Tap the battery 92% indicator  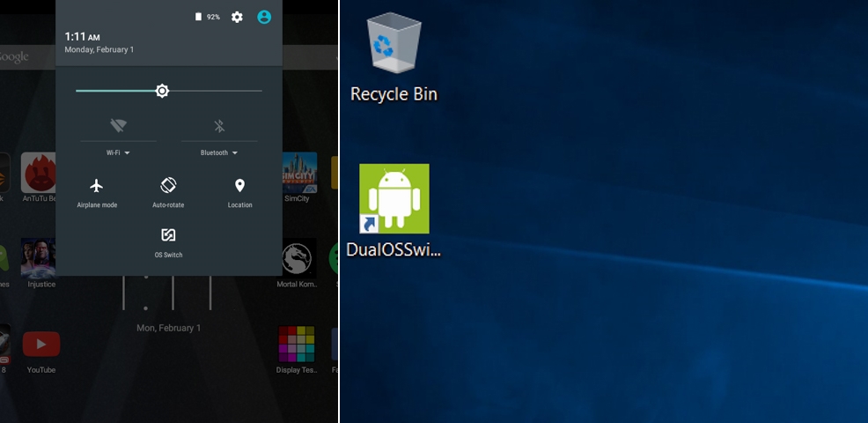(x=208, y=17)
